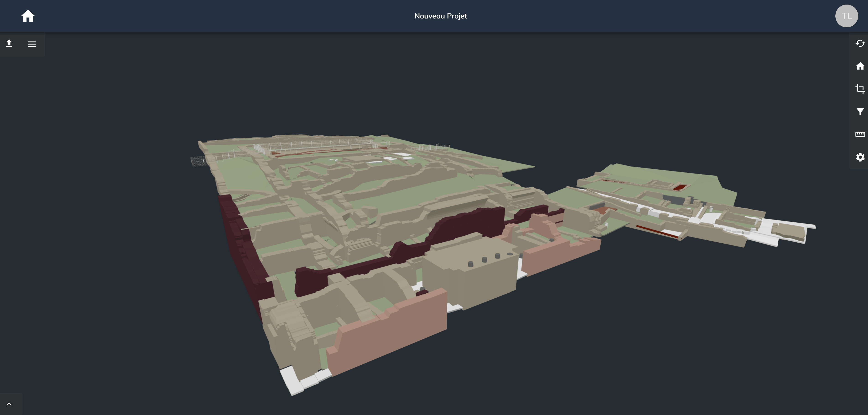Reset camera with the viewer home icon
The image size is (868, 415).
(860, 66)
